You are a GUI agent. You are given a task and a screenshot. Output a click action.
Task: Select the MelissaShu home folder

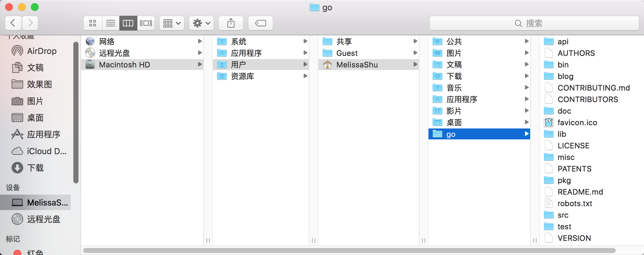click(x=369, y=65)
